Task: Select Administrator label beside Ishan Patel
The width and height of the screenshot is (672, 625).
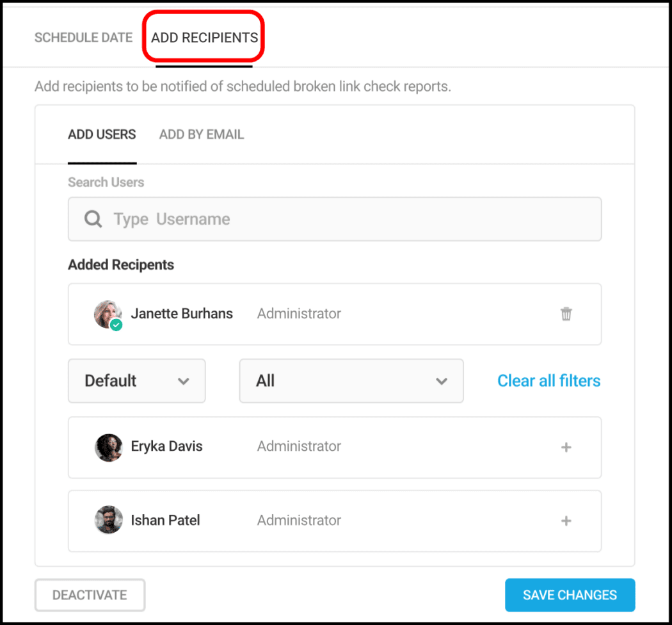Action: point(298,521)
